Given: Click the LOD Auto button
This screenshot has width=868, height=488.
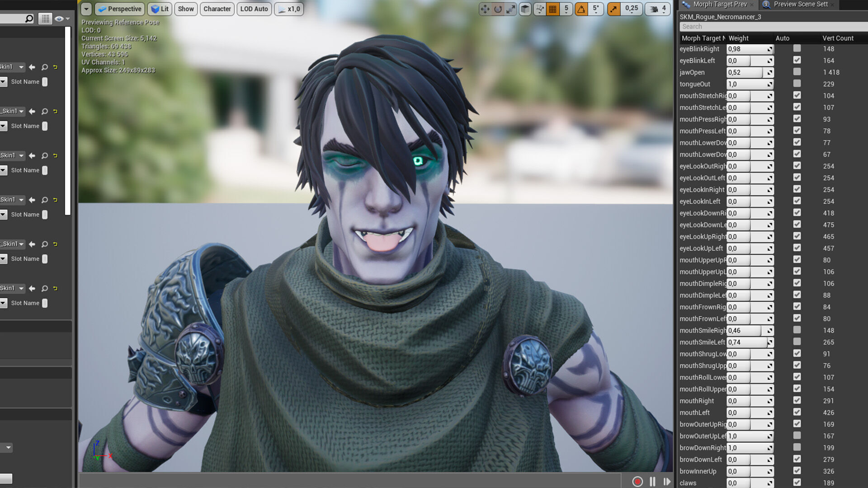Looking at the screenshot, I should 254,9.
